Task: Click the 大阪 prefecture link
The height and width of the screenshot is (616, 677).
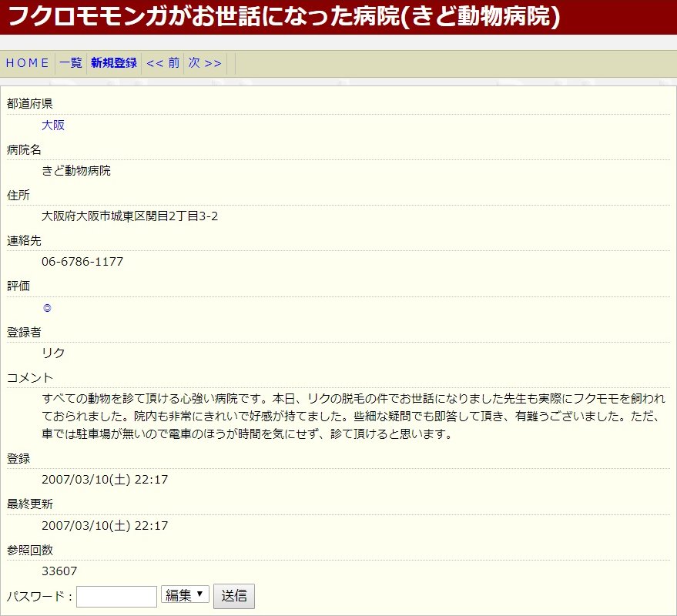Action: pos(53,126)
